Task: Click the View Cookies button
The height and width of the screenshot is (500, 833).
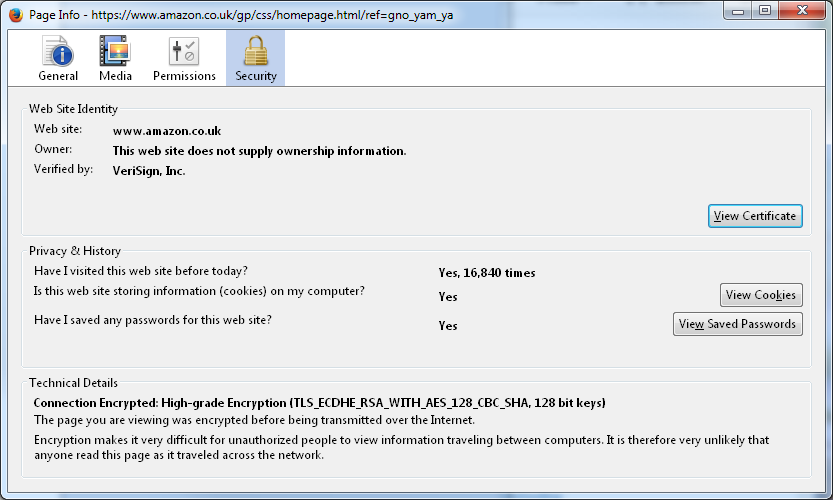Action: click(761, 295)
